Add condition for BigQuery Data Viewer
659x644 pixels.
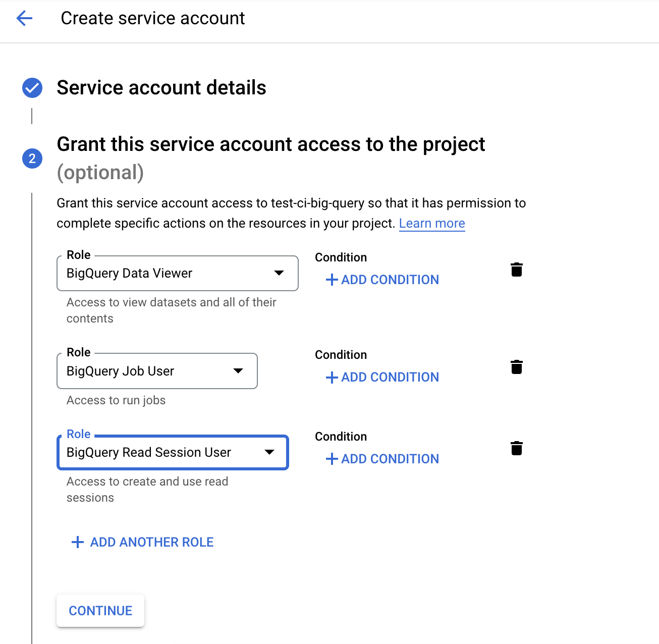(x=382, y=280)
